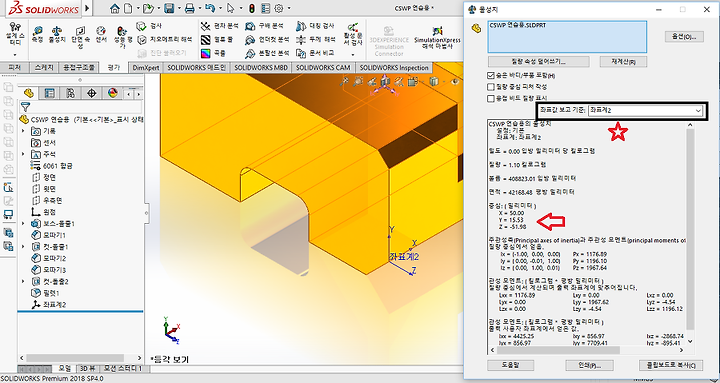Open the 두께 해석 thickness analysis tool
Image resolution: width=720 pixels, height=383 pixels.
pos(315,39)
